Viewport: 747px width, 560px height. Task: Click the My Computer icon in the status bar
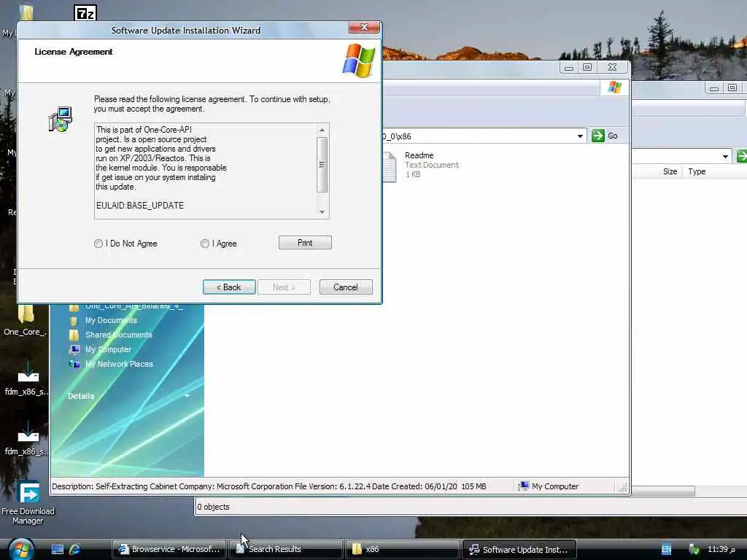[x=524, y=486]
